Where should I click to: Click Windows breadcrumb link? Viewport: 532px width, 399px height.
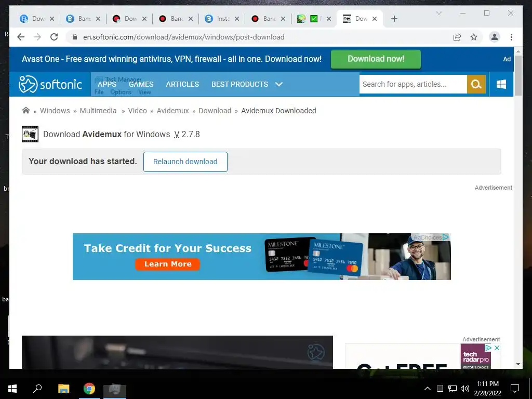coord(55,111)
